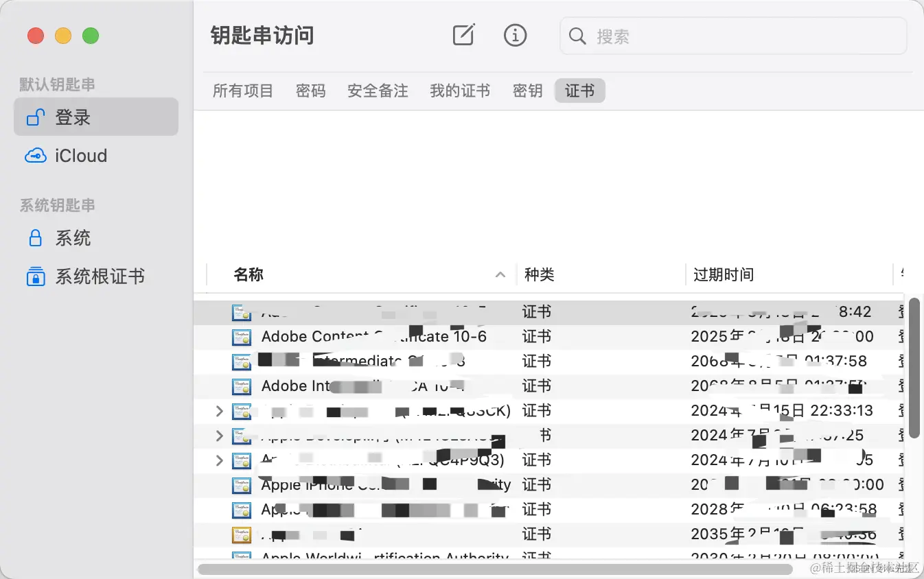
Task: Open the 安全备注 tab
Action: [x=378, y=91]
